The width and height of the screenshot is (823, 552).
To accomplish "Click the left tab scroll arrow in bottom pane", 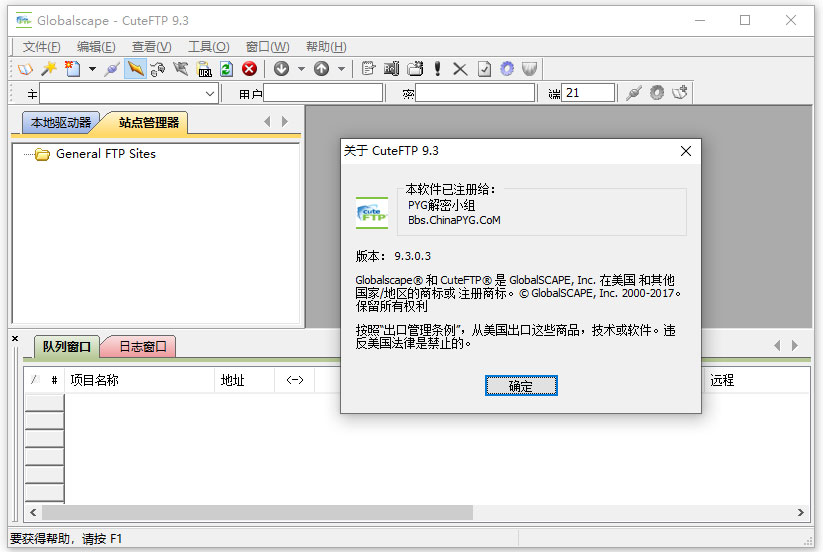I will pyautogui.click(x=777, y=345).
